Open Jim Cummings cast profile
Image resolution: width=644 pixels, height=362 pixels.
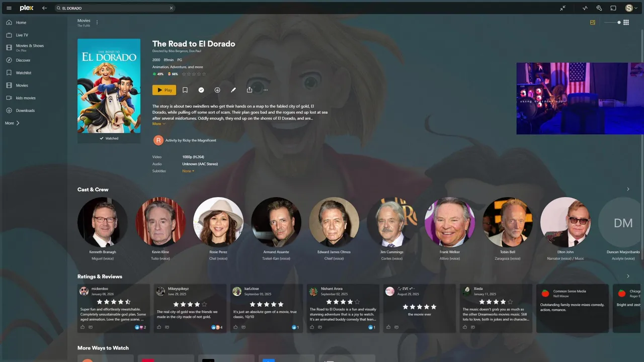(392, 222)
